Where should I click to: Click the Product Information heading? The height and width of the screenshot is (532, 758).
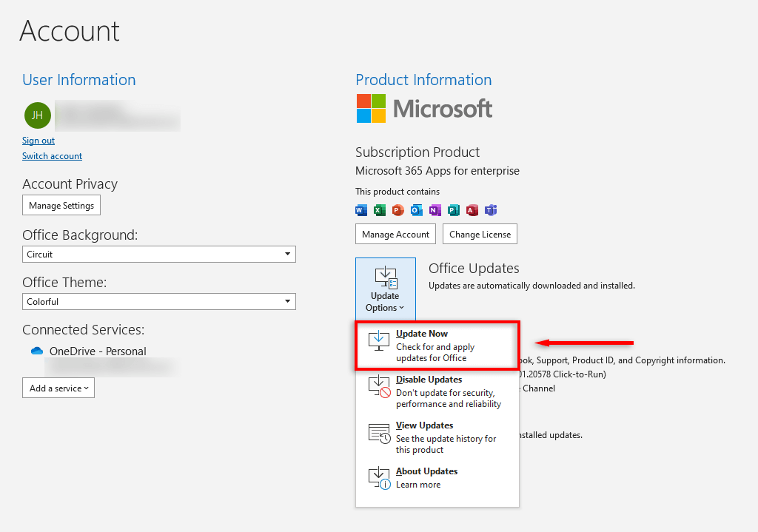click(x=423, y=80)
